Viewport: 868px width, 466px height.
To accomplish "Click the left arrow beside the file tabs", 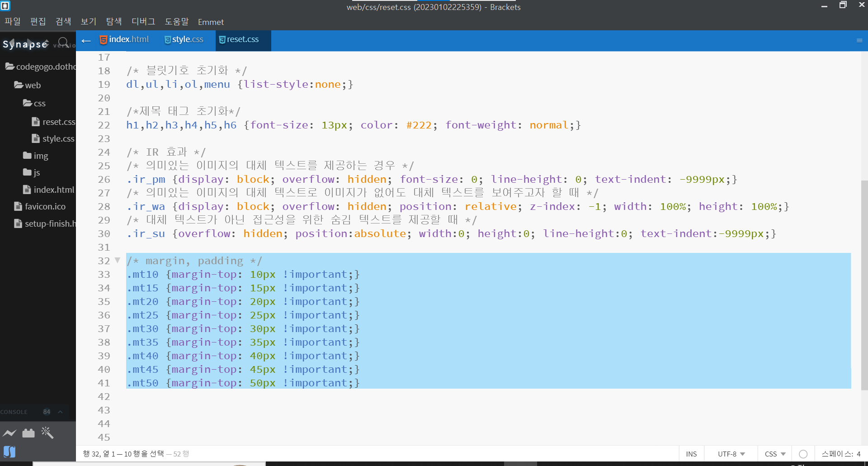I will pyautogui.click(x=86, y=41).
